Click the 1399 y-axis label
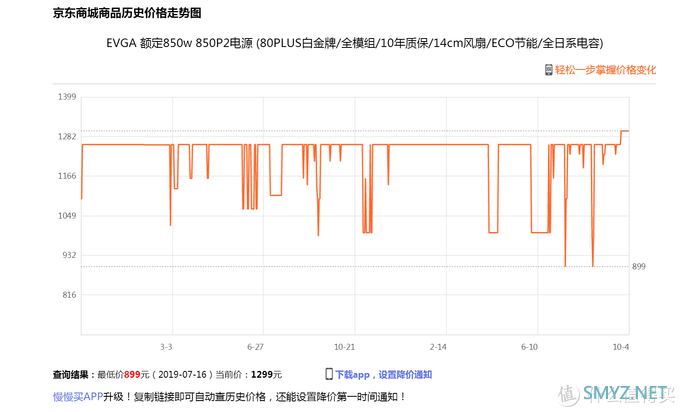 (67, 96)
